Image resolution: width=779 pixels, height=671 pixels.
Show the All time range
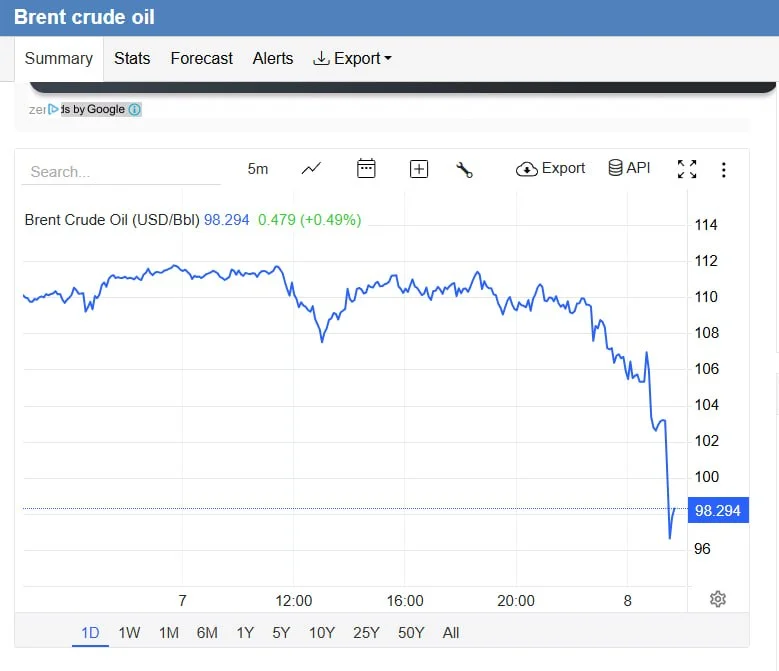click(451, 632)
